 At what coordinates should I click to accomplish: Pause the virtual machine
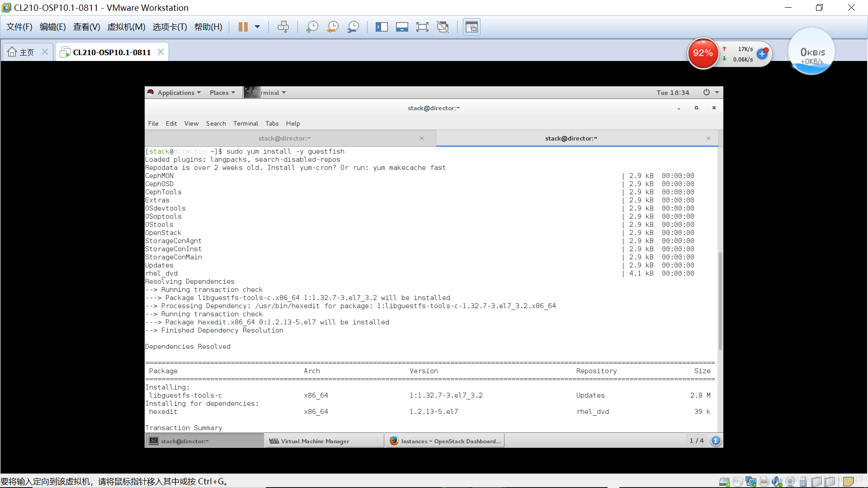(243, 27)
